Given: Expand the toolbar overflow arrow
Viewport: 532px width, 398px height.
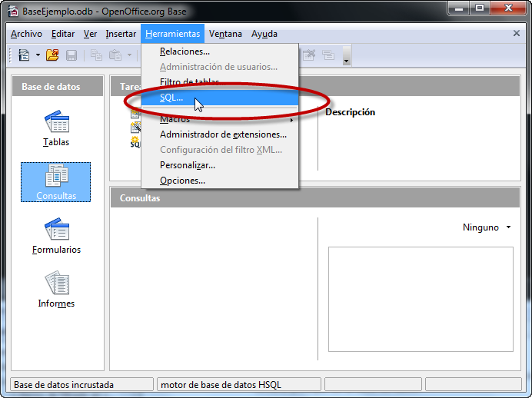Looking at the screenshot, I should click(347, 55).
